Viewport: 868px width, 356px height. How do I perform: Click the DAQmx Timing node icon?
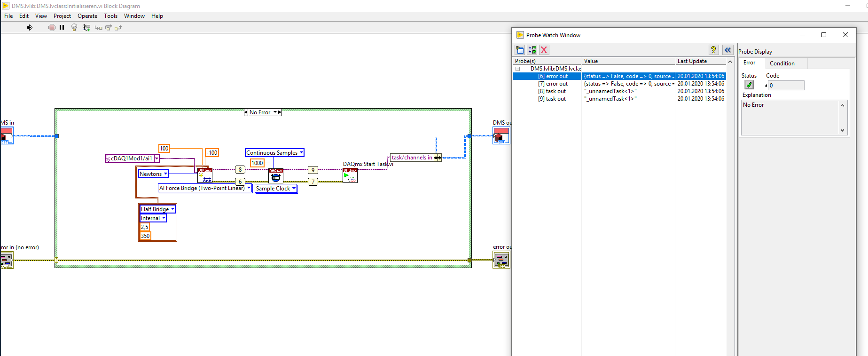tap(276, 176)
